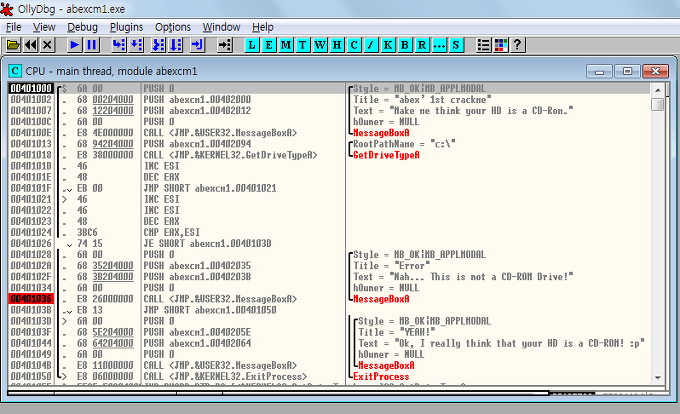The image size is (680, 414).
Task: Click the Step over toolbar icon
Action: click(x=136, y=45)
